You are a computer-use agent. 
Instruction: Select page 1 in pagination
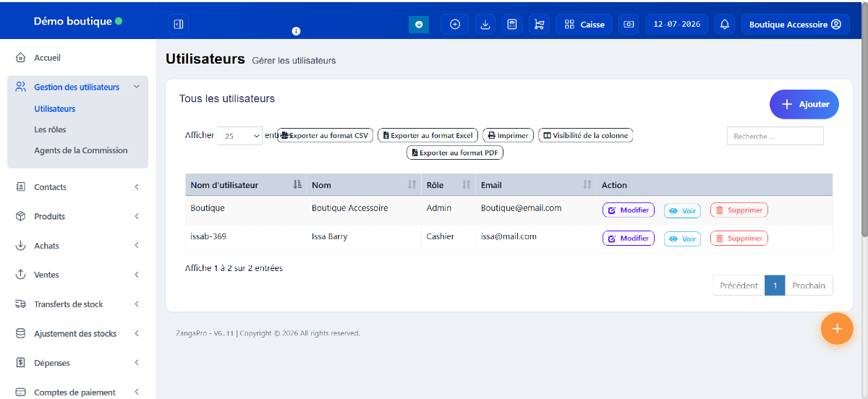[x=775, y=286]
